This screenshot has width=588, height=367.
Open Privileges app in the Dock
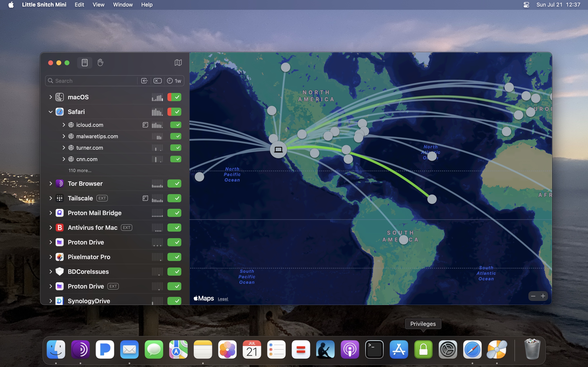click(x=423, y=350)
